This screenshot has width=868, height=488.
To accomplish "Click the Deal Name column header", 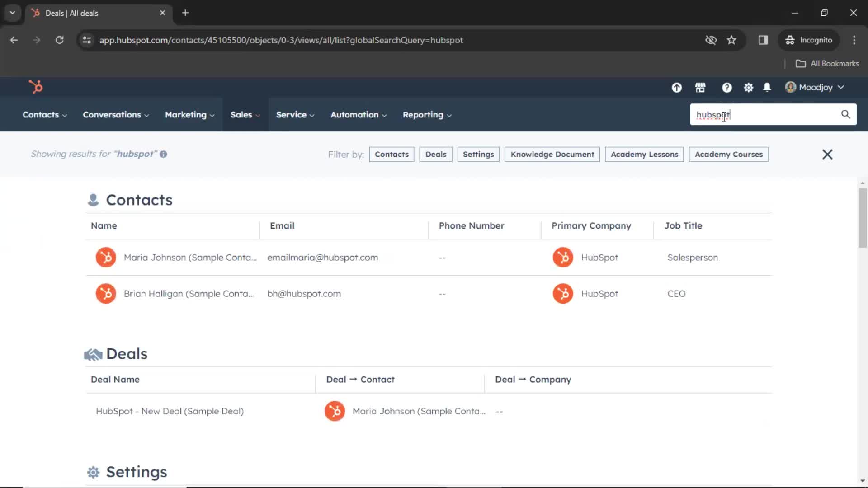I will 115,380.
